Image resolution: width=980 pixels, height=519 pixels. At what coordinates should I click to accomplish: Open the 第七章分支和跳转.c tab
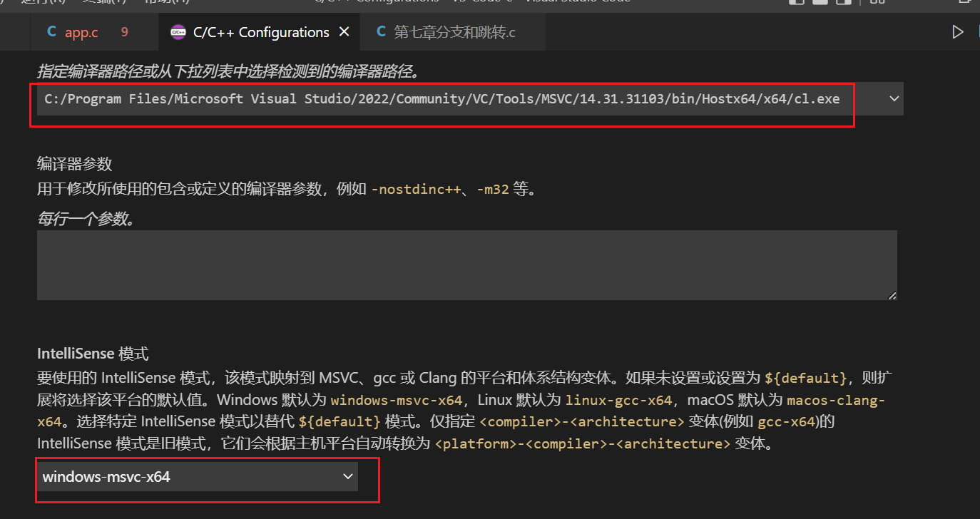pyautogui.click(x=454, y=32)
